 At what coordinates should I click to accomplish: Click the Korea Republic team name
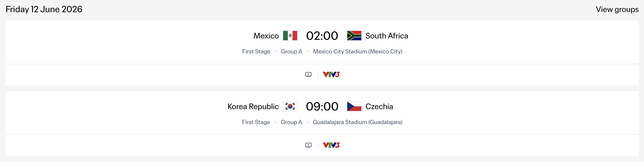(253, 106)
